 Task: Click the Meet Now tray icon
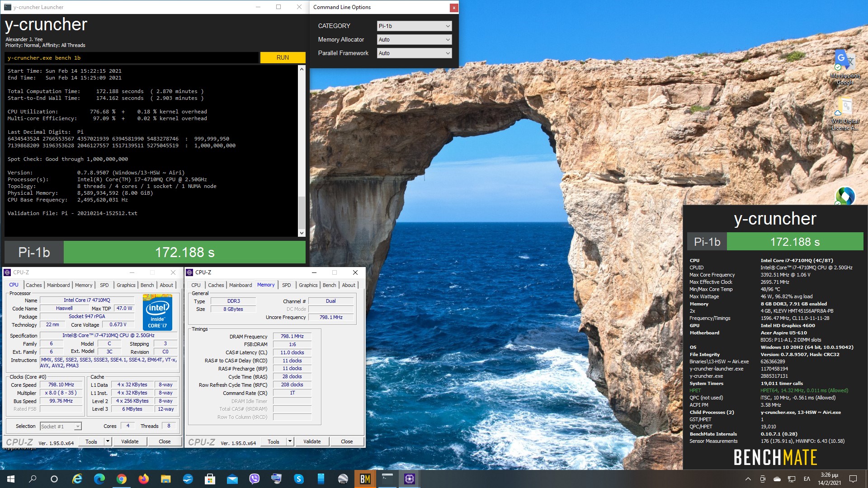(x=763, y=479)
